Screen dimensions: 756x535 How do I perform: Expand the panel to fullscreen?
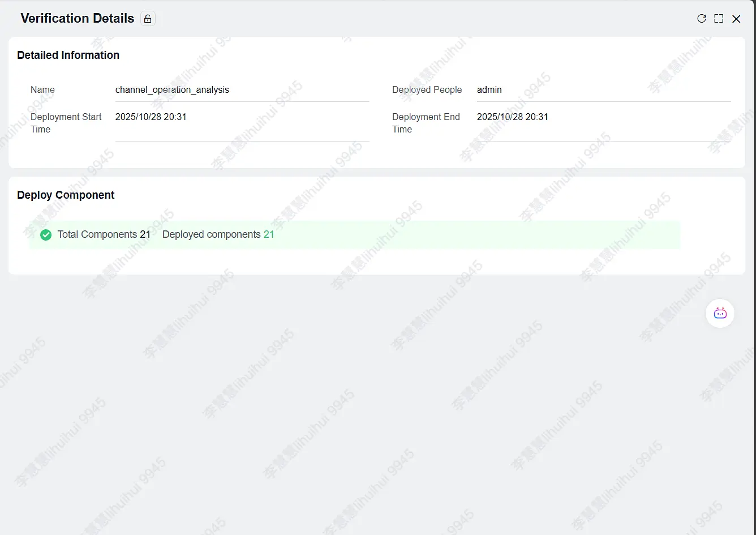(x=719, y=19)
